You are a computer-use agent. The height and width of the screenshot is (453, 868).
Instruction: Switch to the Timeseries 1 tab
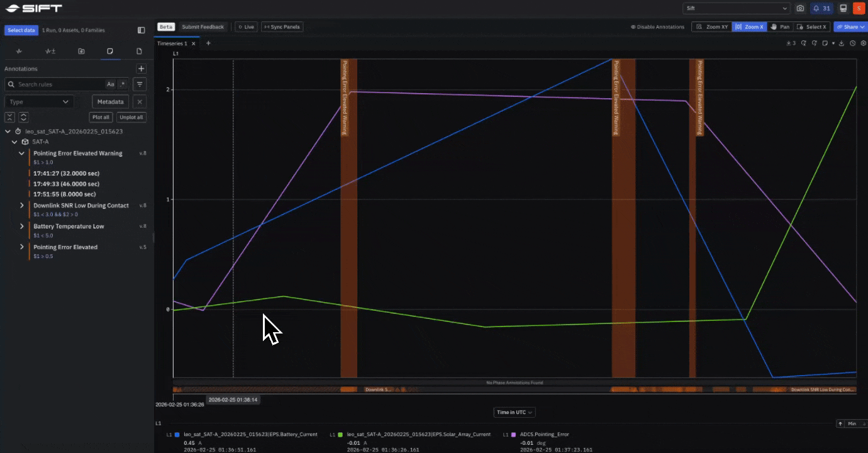pyautogui.click(x=172, y=43)
